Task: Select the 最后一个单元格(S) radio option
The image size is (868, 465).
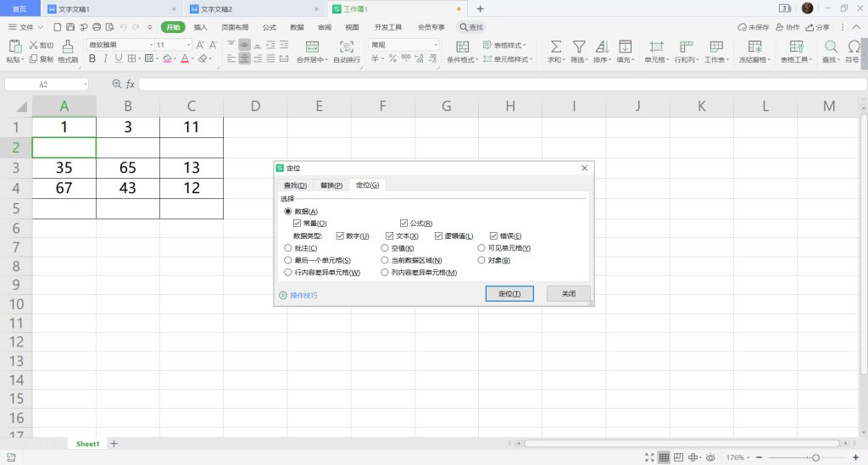Action: [x=288, y=260]
